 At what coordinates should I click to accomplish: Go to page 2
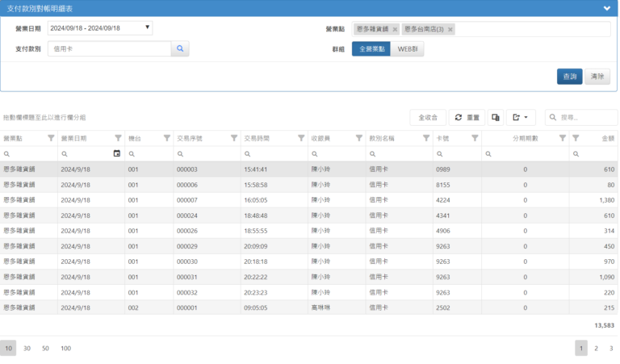click(x=596, y=348)
